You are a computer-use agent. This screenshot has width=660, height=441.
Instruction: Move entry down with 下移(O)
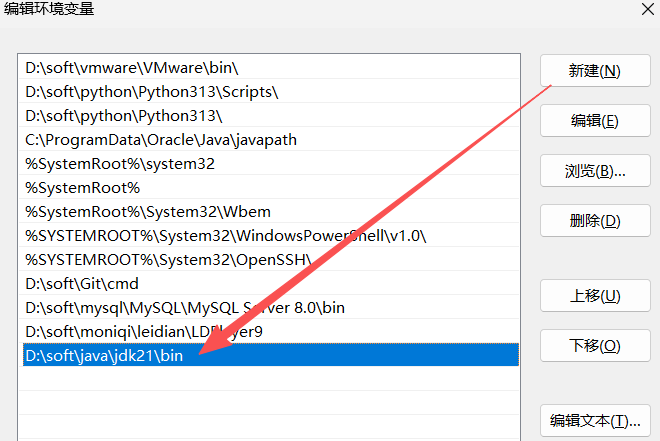click(595, 345)
